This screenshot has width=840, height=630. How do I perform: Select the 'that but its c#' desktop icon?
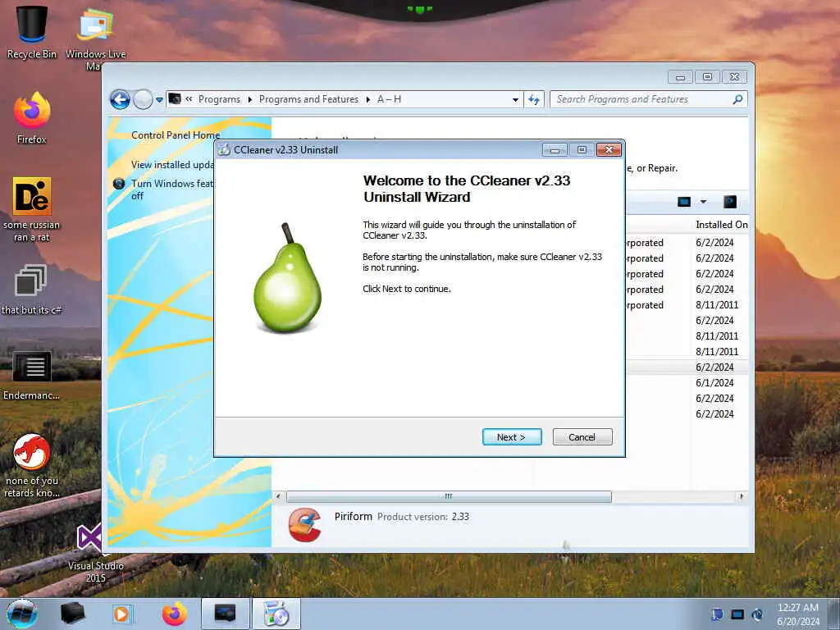click(x=32, y=290)
